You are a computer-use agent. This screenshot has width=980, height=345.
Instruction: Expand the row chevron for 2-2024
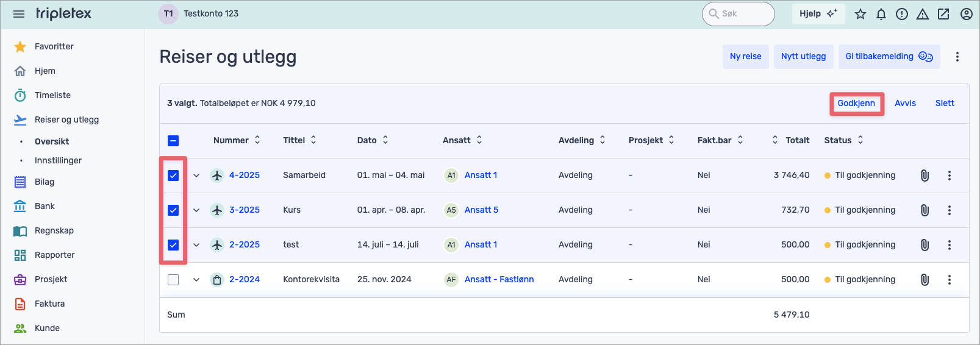[196, 280]
